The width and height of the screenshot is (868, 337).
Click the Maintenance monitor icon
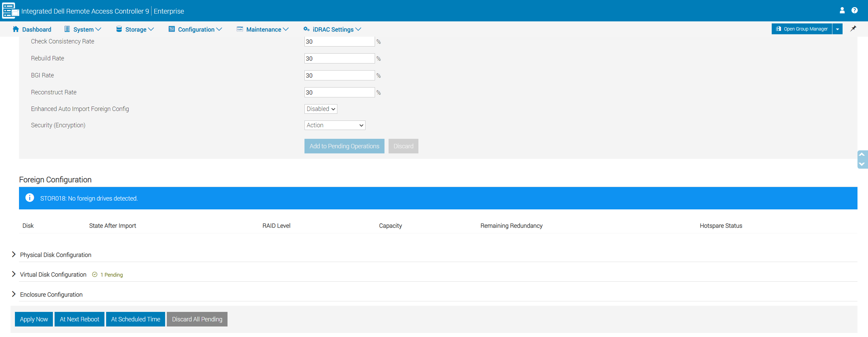[x=240, y=29]
